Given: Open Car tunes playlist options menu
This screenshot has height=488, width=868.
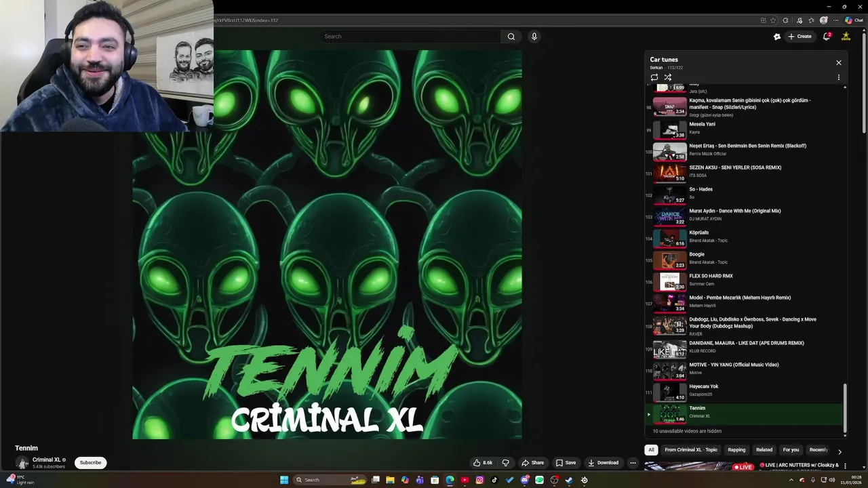Looking at the screenshot, I should pyautogui.click(x=839, y=77).
